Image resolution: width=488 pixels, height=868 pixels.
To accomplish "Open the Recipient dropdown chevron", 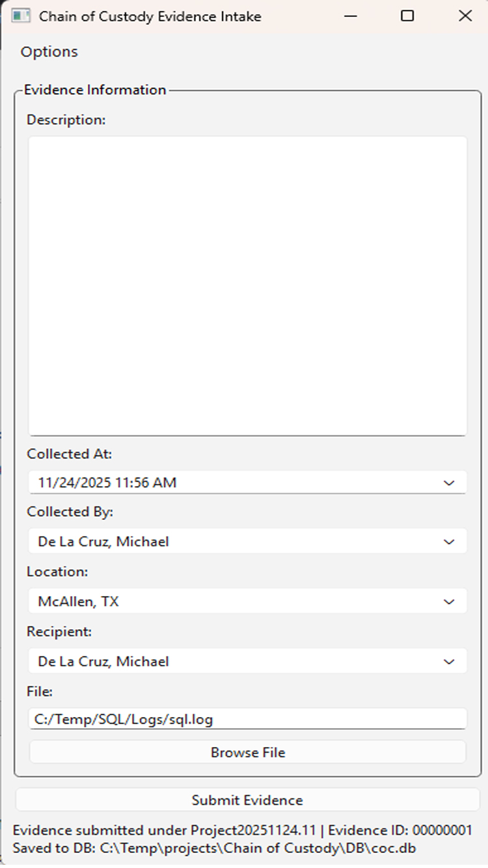I will pyautogui.click(x=448, y=662).
